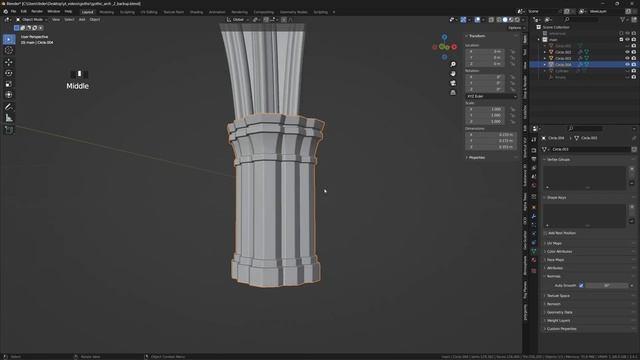Toggle Add Rest Position checkbox
This screenshot has height=360, width=640.
tap(546, 233)
